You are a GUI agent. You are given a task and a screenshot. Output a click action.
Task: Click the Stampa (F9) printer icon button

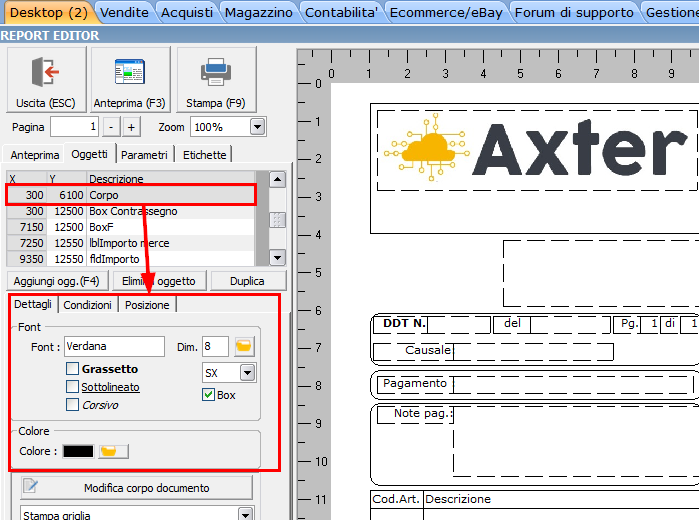216,79
